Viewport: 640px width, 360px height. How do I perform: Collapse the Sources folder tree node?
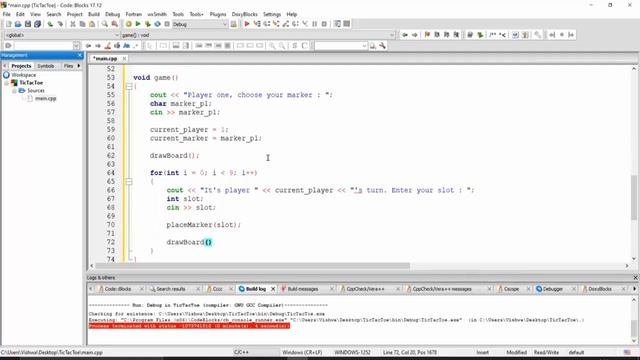14,91
